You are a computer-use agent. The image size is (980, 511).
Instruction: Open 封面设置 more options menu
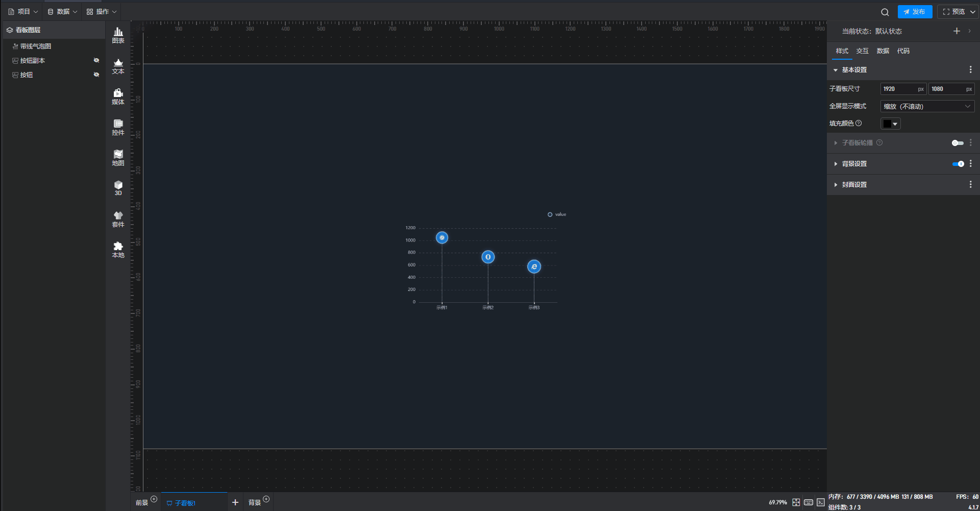971,184
